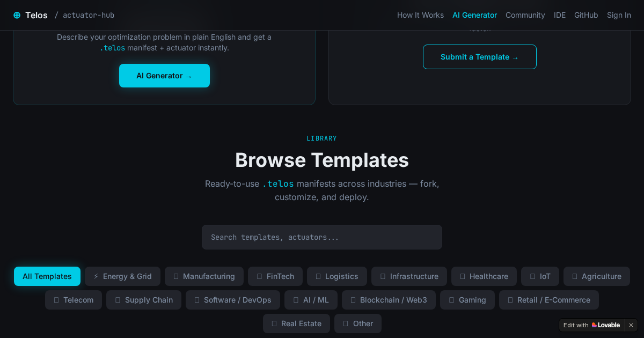This screenshot has width=644, height=338.
Task: Filter by Retail / E-Commerce
Action: coord(549,300)
